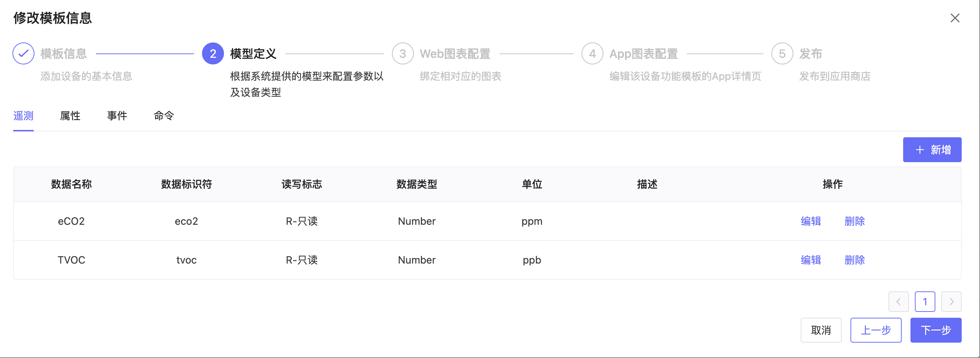This screenshot has width=980, height=358.
Task: Select the currently active 遥测 tab
Action: tap(23, 116)
